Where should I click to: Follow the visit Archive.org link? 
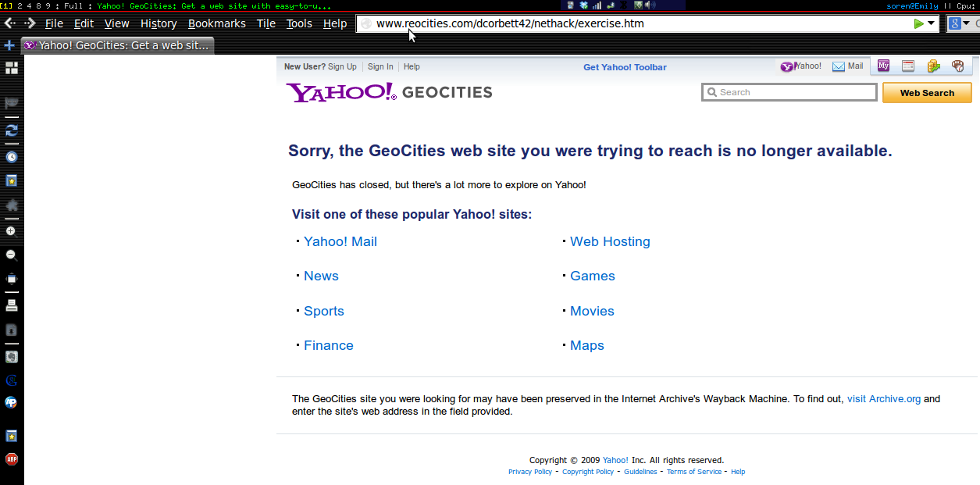(x=884, y=398)
